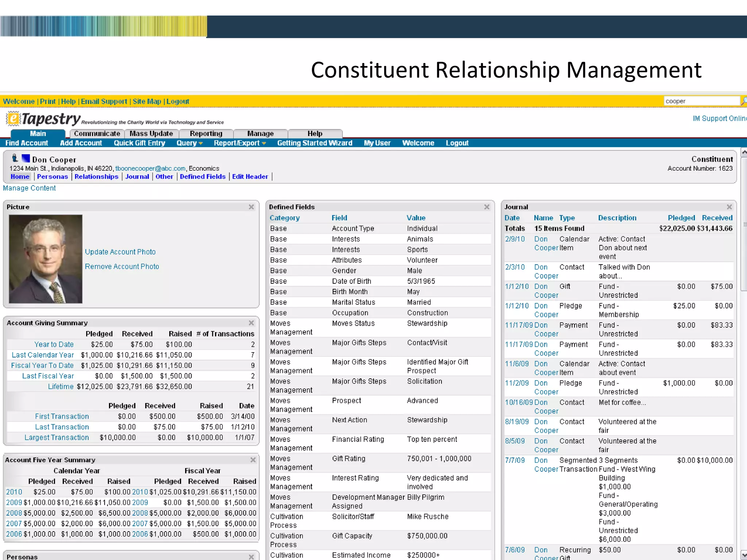Click the scrollbar up arrow

744,152
